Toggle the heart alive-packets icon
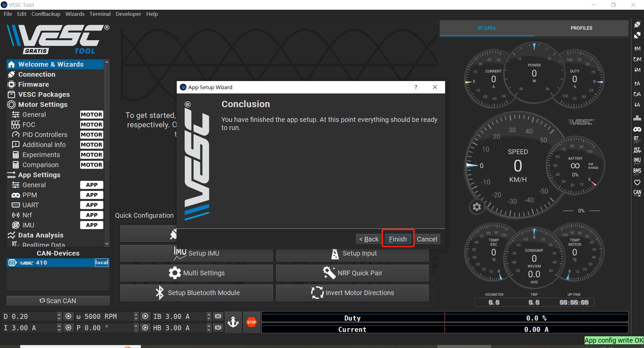Image resolution: width=644 pixels, height=348 pixels. pyautogui.click(x=637, y=183)
